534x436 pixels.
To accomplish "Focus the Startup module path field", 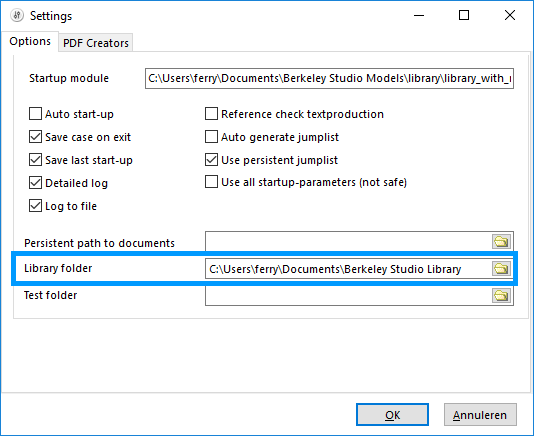I will [x=329, y=78].
